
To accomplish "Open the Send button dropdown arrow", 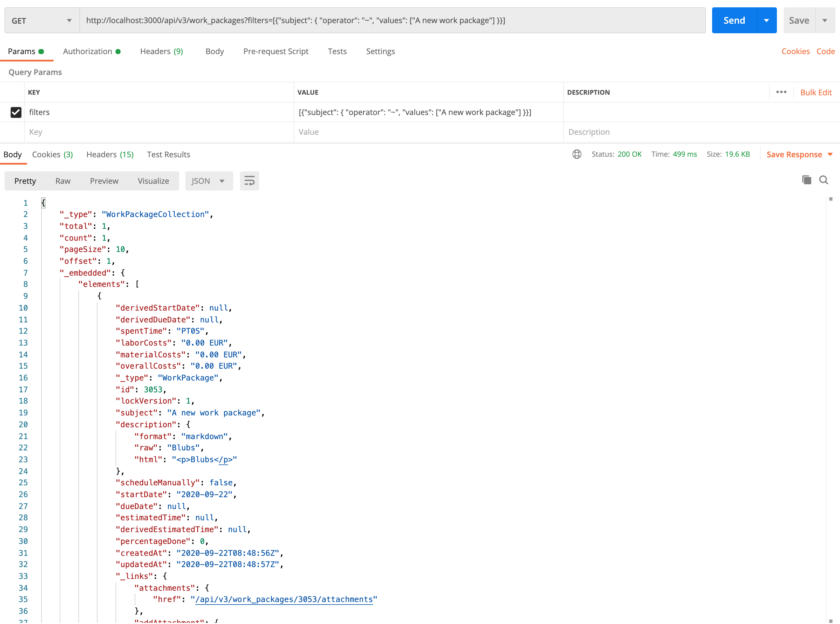I will coord(766,20).
